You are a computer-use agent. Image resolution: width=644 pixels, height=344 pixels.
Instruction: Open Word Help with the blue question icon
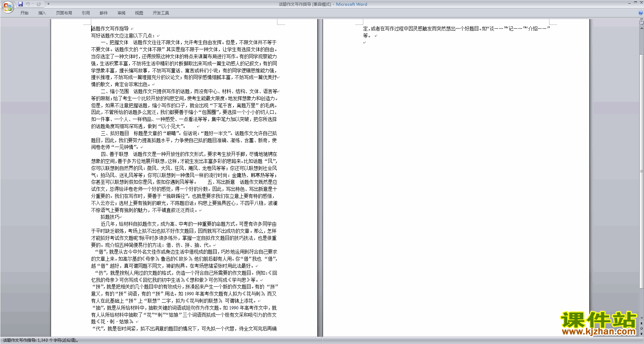(x=641, y=13)
